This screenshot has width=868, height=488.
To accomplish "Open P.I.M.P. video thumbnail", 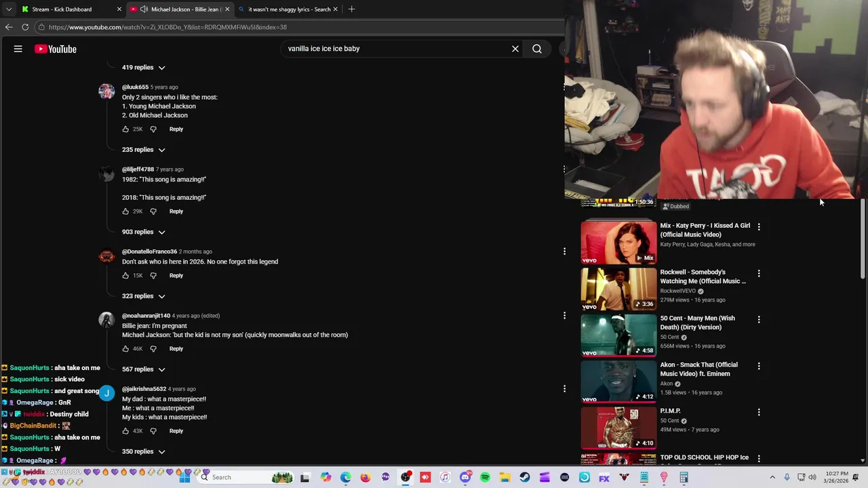I will [x=618, y=428].
